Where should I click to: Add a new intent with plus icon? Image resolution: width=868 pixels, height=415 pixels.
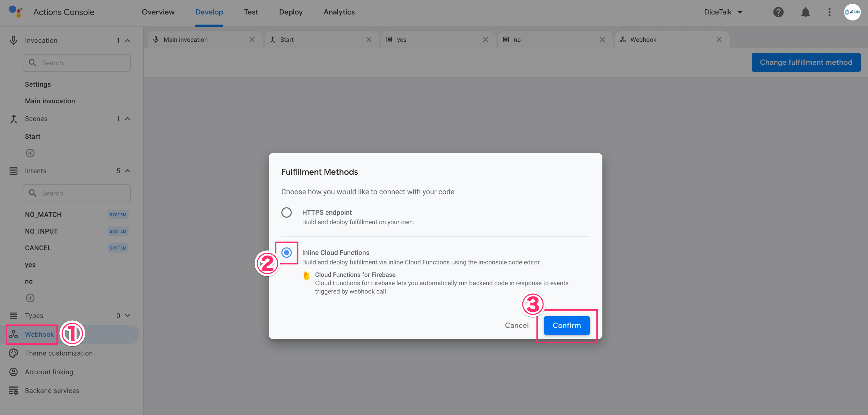[x=30, y=298]
